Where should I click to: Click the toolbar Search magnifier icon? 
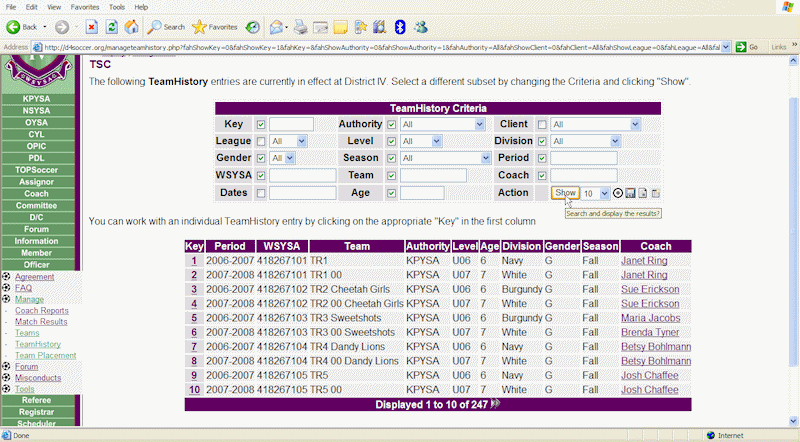tap(153, 27)
